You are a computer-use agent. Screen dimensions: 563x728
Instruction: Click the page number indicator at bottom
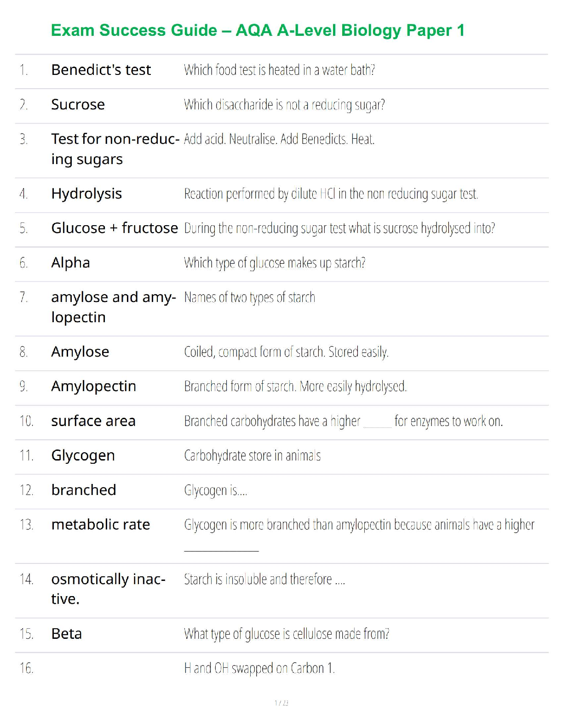tap(281, 703)
